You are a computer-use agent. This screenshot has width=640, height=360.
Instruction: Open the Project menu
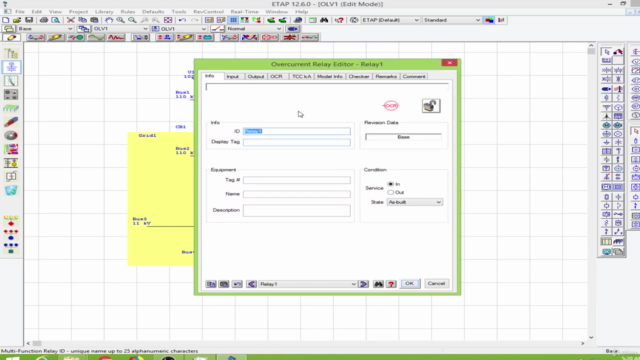(x=78, y=12)
